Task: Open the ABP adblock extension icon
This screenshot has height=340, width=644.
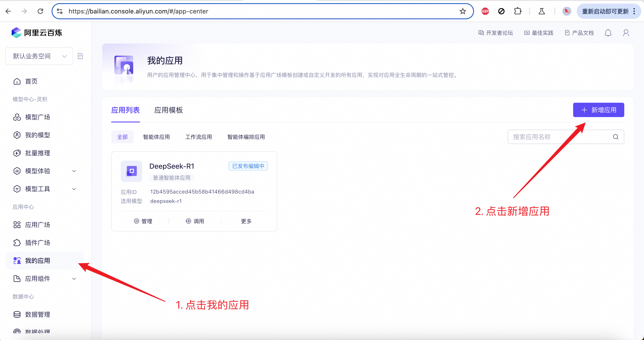Action: [x=485, y=11]
